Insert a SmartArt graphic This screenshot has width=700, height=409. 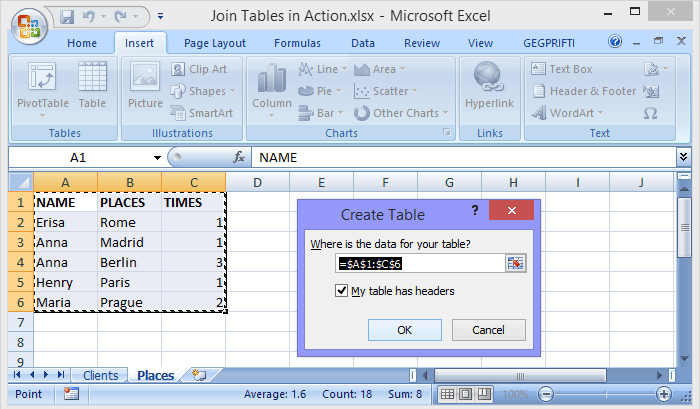(x=202, y=113)
